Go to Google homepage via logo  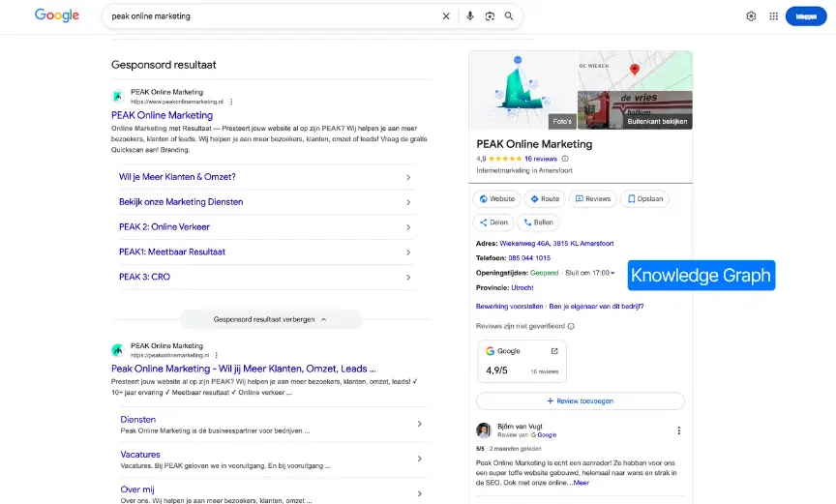[57, 15]
